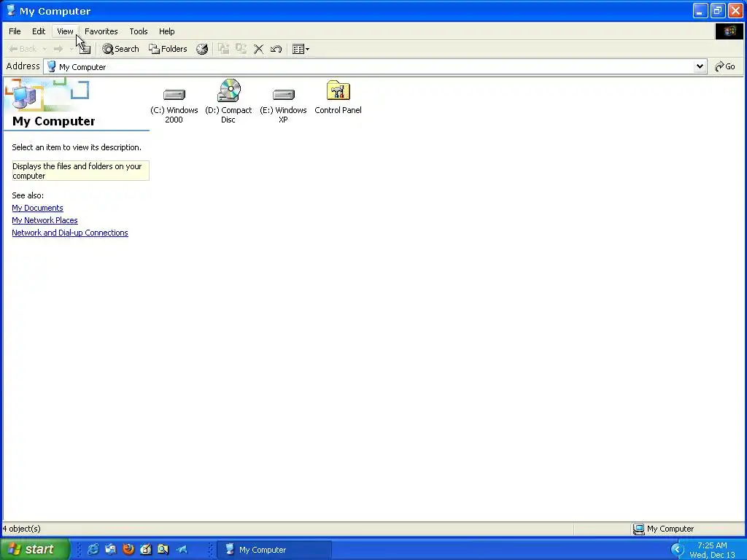Click the Move To toolbar icon

(223, 49)
